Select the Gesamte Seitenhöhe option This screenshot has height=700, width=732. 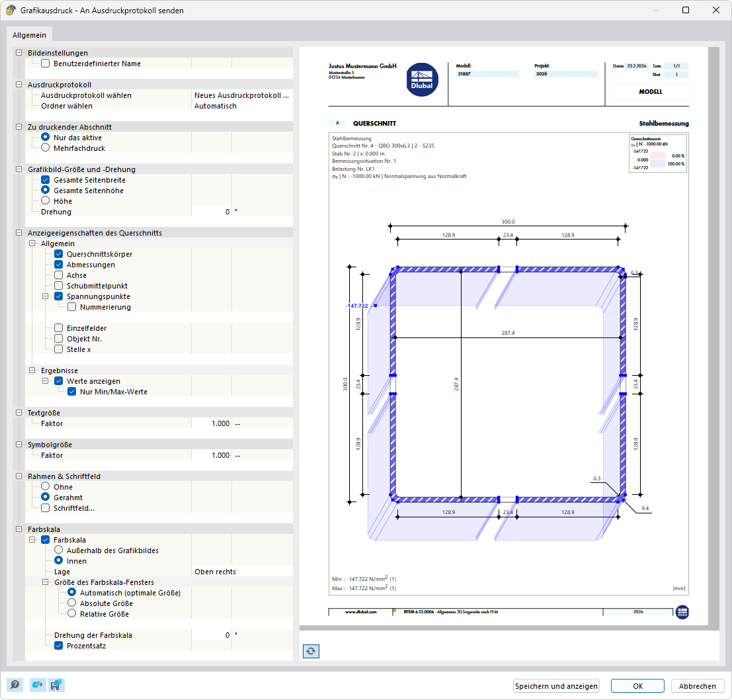(x=45, y=191)
